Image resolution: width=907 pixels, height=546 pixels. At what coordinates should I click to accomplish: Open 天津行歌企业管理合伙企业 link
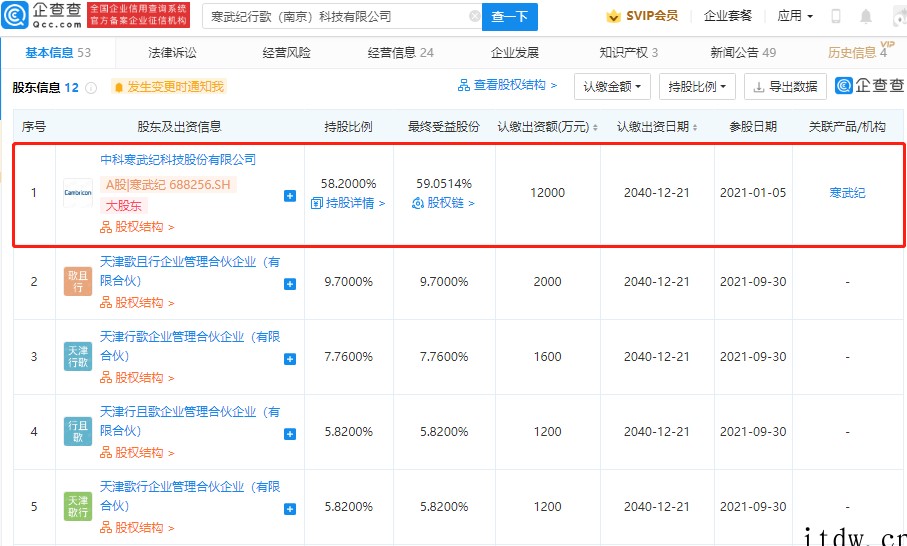pyautogui.click(x=190, y=346)
